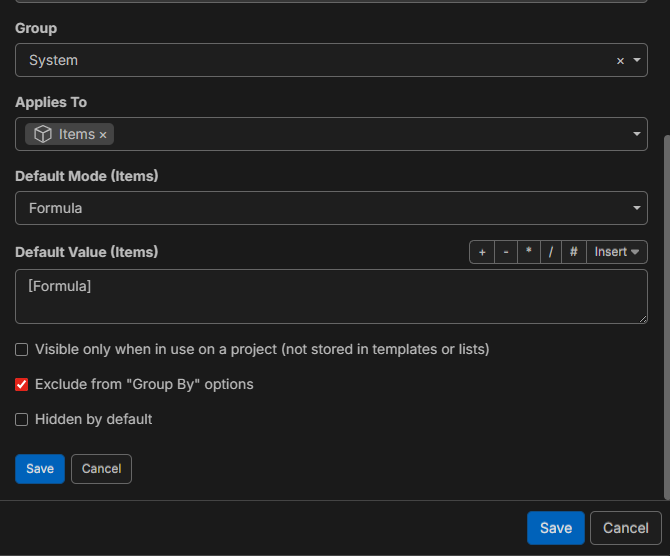Click the cube icon on Items tag
This screenshot has width=670, height=556.
tap(43, 134)
